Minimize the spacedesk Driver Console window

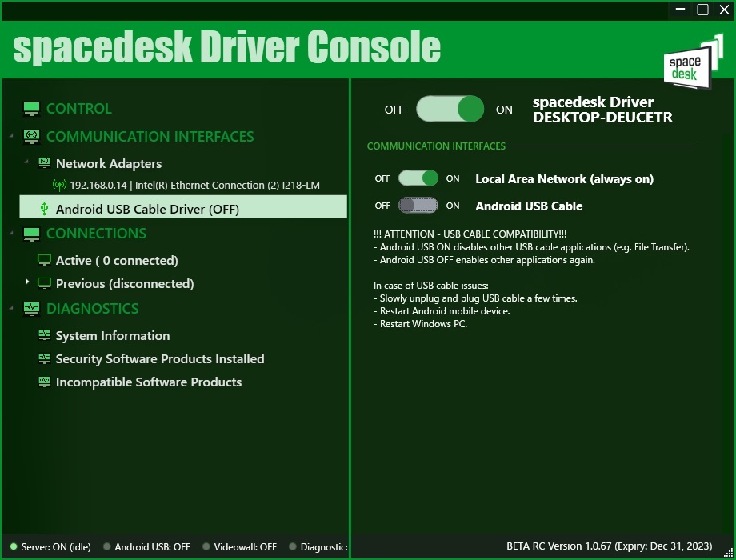(x=680, y=10)
